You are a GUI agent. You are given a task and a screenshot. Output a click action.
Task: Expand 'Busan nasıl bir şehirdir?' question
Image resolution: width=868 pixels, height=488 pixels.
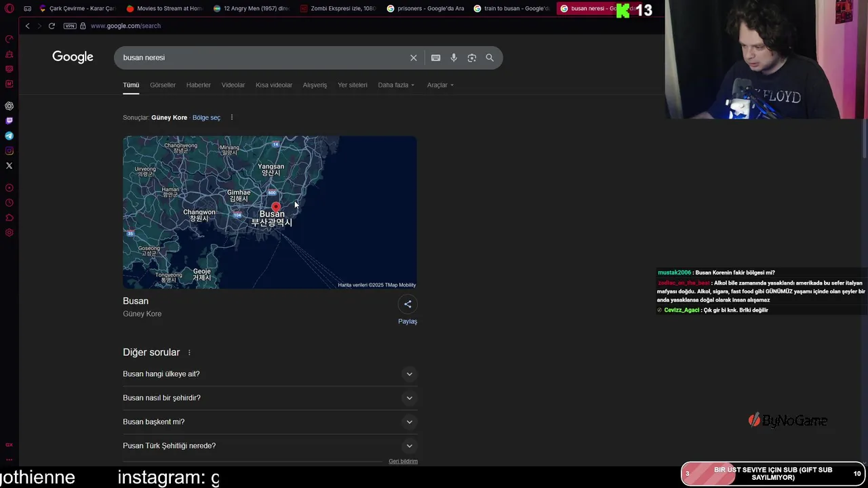tap(270, 398)
